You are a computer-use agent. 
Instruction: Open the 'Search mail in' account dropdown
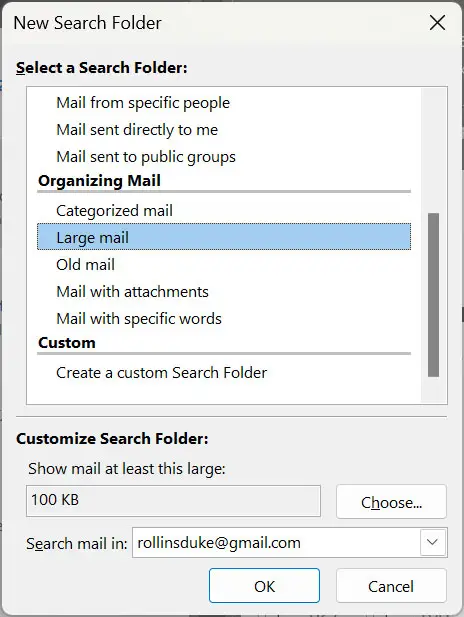point(290,543)
